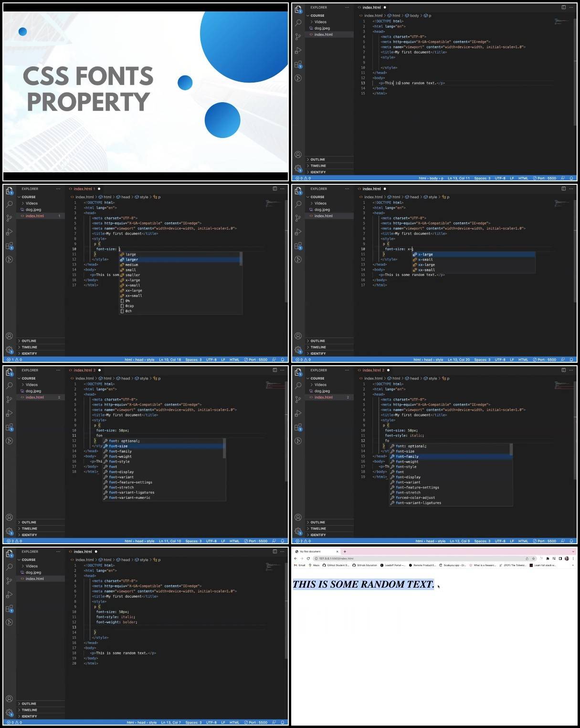This screenshot has width=580, height=728.
Task: Open Accounts icon in the editor at Ln 12, Col 9
Action: pyautogui.click(x=298, y=517)
